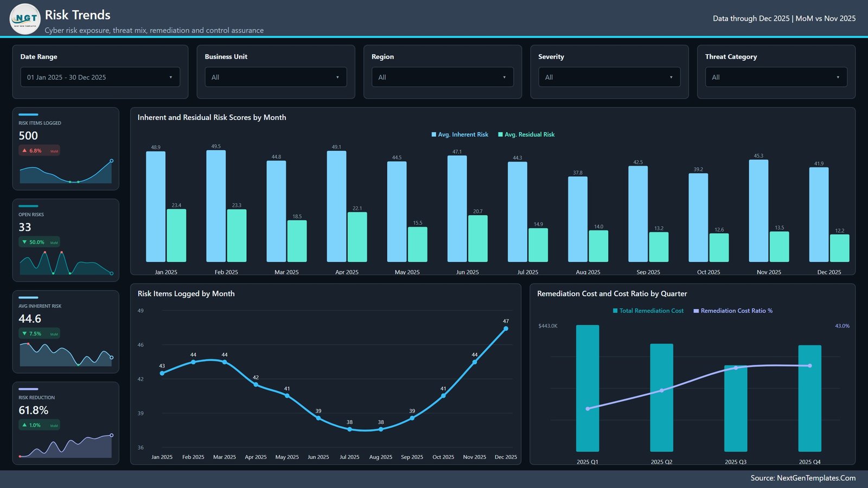Select the Risk Items Logged KPI value 500

(28, 136)
